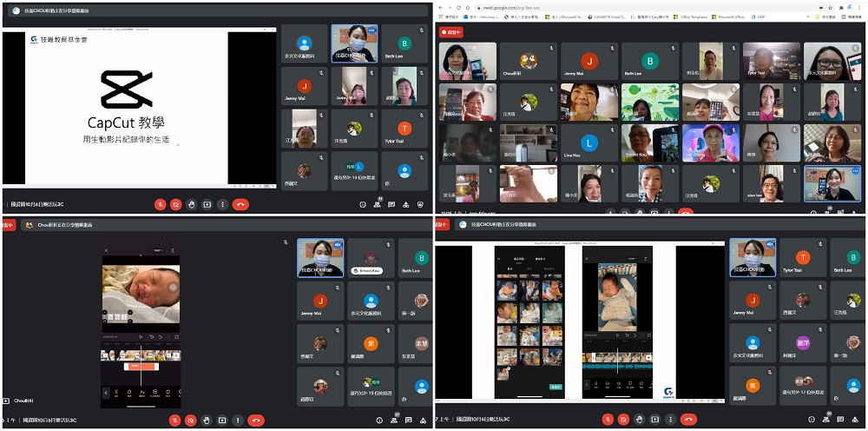Open chat in Chou軒軒 baby-video sharing meeting

click(x=409, y=421)
